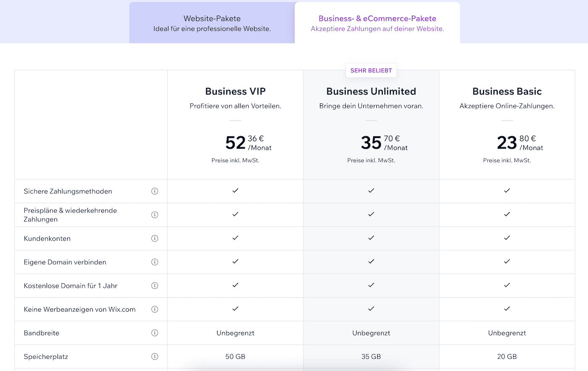Click the SEHR BELIEBT badge

click(371, 71)
